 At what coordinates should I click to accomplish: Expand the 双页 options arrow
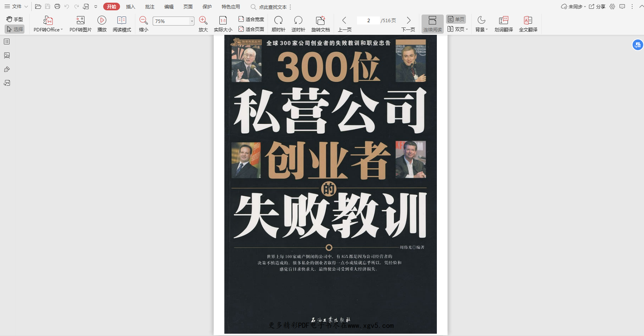tap(467, 29)
